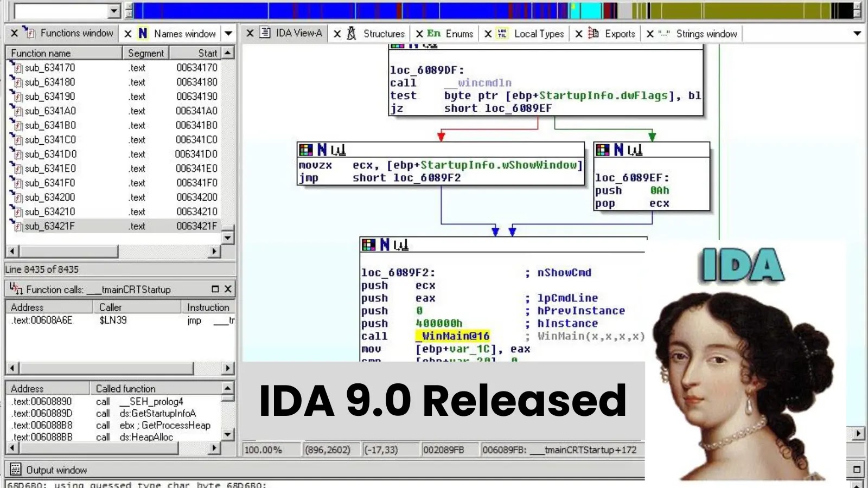868x488 pixels.
Task: Maximize the Output window panel
Action: [857, 470]
